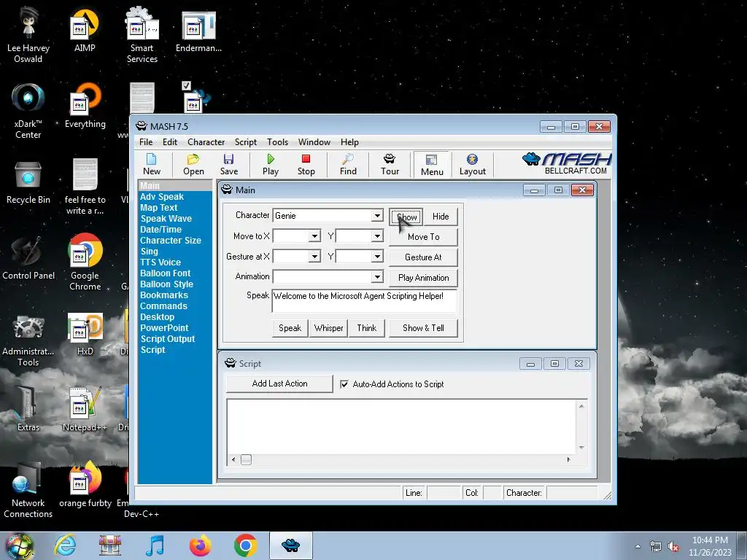
Task: Select the Network Connections desktop icon
Action: coord(28,491)
